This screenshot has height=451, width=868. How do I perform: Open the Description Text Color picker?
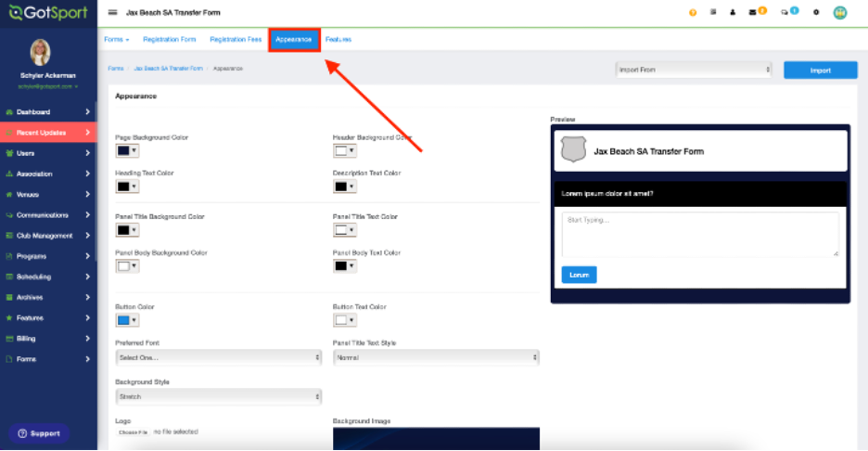click(x=344, y=187)
